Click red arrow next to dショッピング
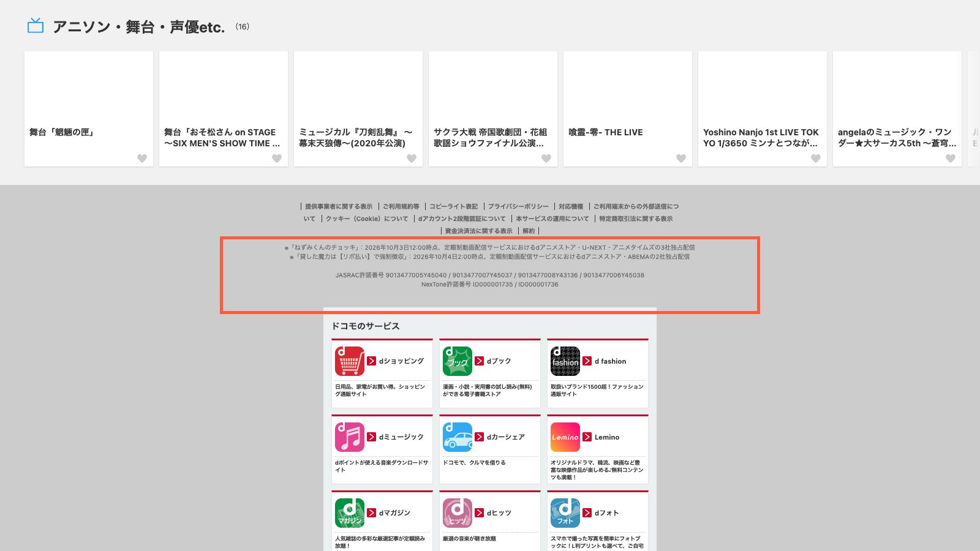Screen dimensions: 980x551 tap(372, 361)
